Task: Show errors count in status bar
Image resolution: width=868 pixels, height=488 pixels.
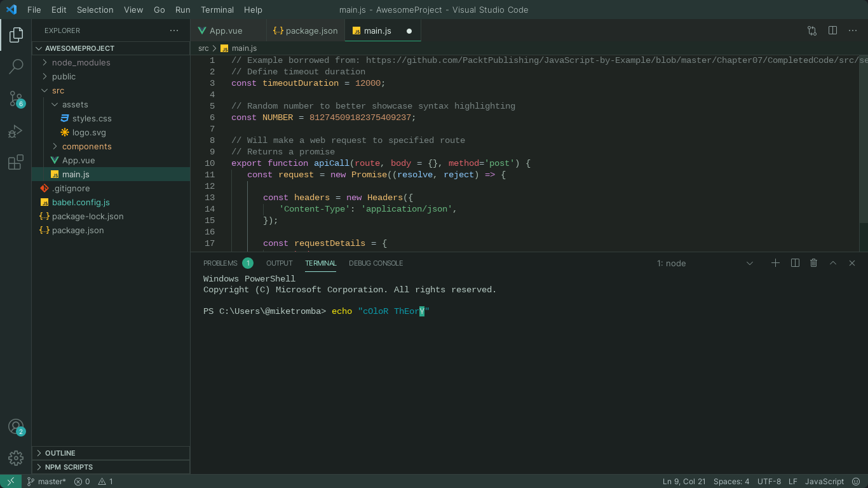Action: [x=82, y=482]
